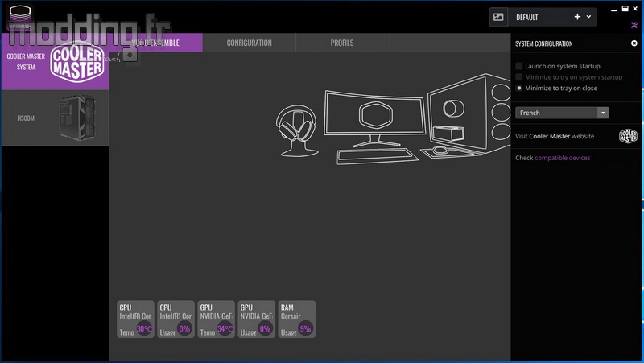Viewport: 644px width, 363px height.
Task: Click the 30°C CPU temperature gauge
Action: tap(144, 328)
